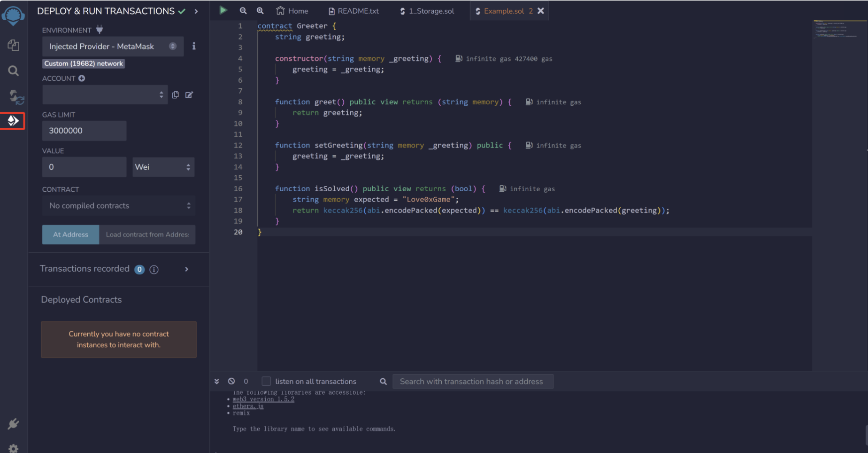This screenshot has width=868, height=453.
Task: Click the pending transactions count 0
Action: [x=246, y=381]
